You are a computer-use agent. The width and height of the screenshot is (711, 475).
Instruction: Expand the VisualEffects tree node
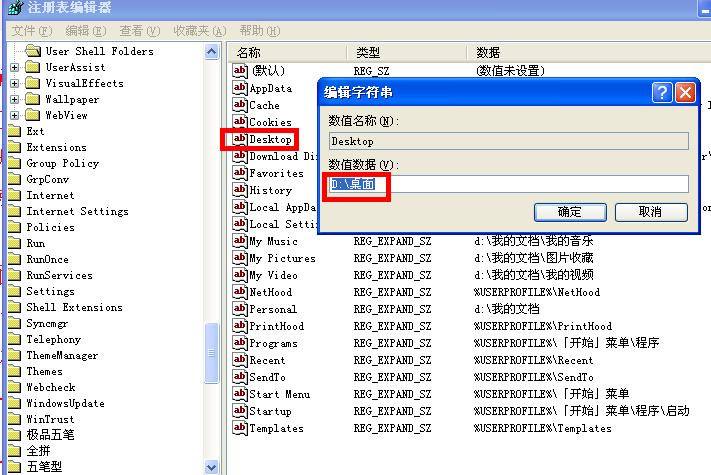pos(15,83)
